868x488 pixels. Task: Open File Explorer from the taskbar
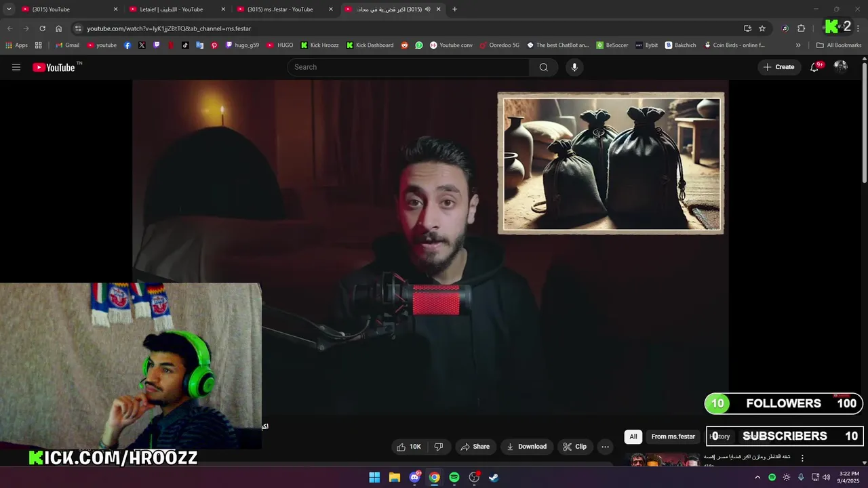(x=395, y=477)
